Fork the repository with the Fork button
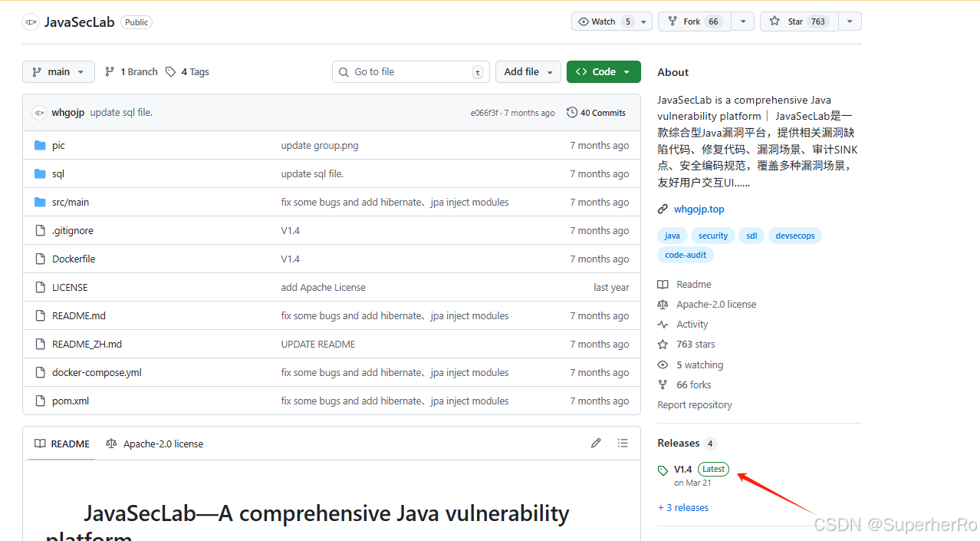Screen dimensions: 980x541 (695, 21)
